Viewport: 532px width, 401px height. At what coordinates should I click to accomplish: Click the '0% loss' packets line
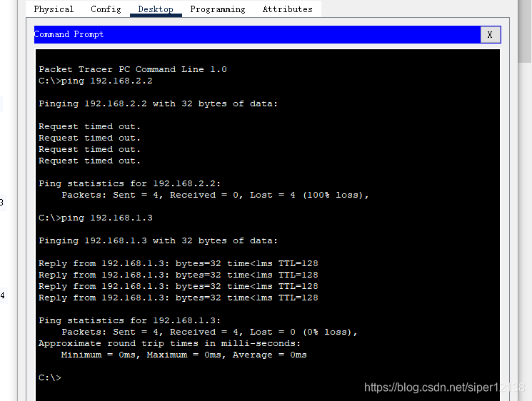pyautogui.click(x=209, y=333)
